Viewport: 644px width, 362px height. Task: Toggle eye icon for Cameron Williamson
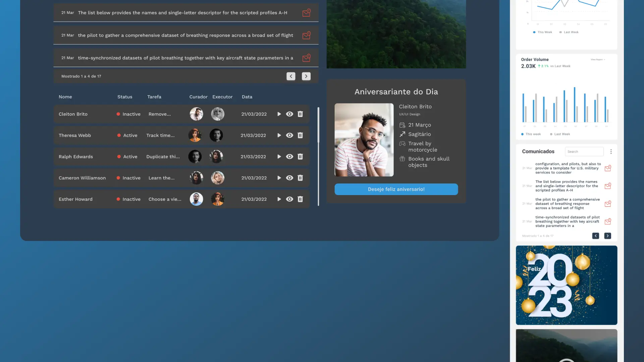click(x=289, y=178)
